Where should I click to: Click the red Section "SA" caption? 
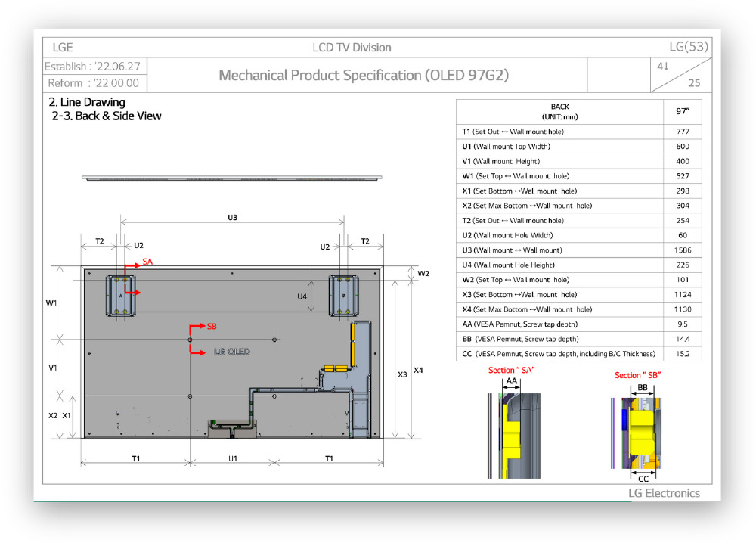[511, 371]
